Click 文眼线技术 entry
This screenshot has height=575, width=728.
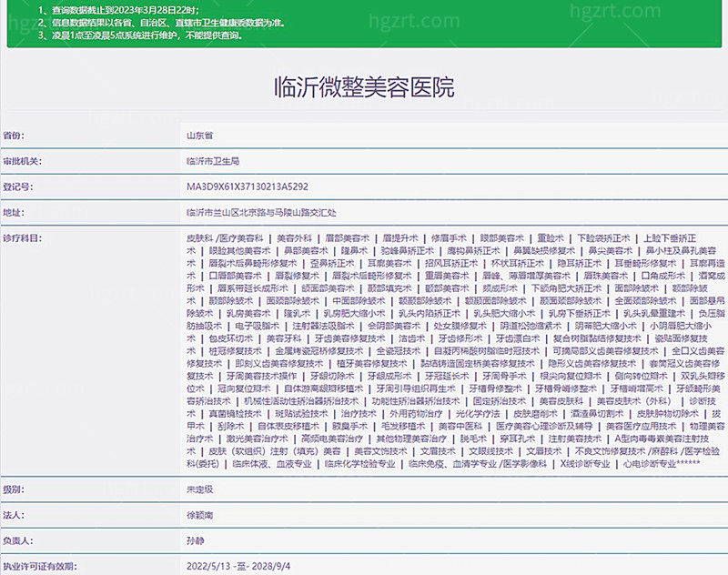[491, 451]
